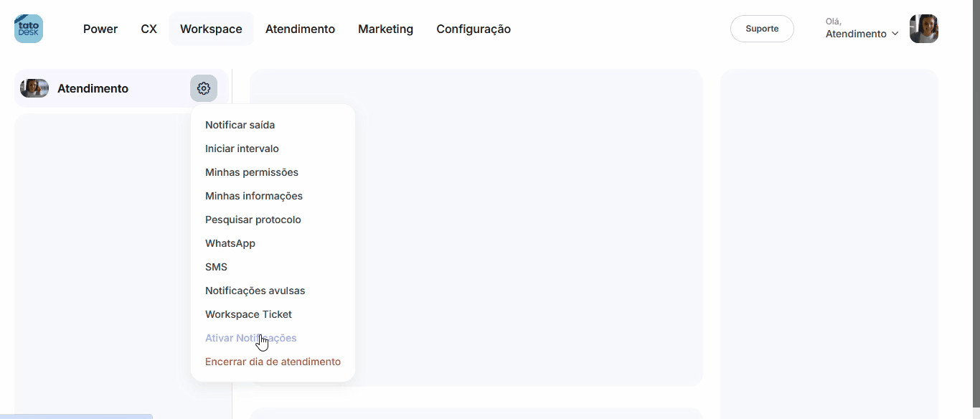Click Pesquisar protocolo in the menu
The width and height of the screenshot is (980, 419).
tap(253, 220)
